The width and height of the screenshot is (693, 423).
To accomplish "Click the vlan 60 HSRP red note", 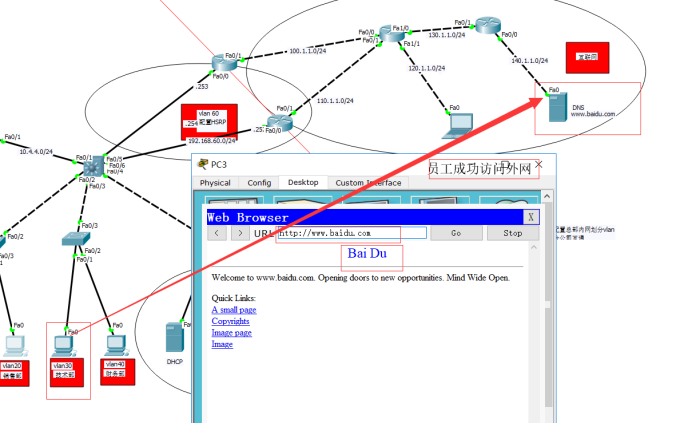I will click(x=209, y=122).
